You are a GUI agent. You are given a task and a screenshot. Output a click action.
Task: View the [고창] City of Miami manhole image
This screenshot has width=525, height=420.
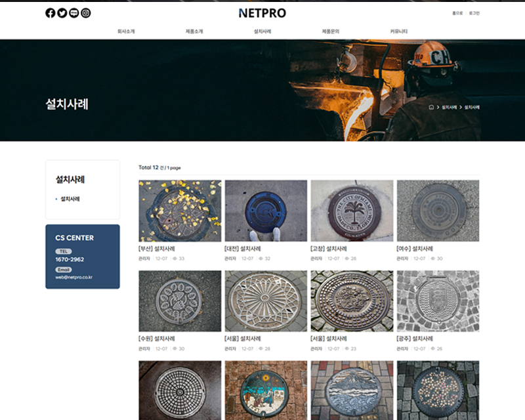(352, 211)
